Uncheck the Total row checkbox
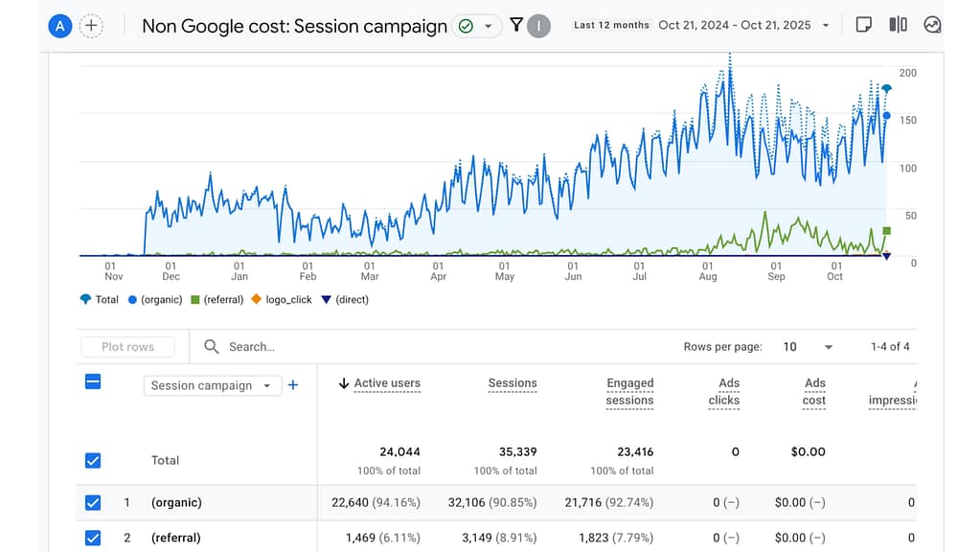Image resolution: width=980 pixels, height=552 pixels. (92, 460)
